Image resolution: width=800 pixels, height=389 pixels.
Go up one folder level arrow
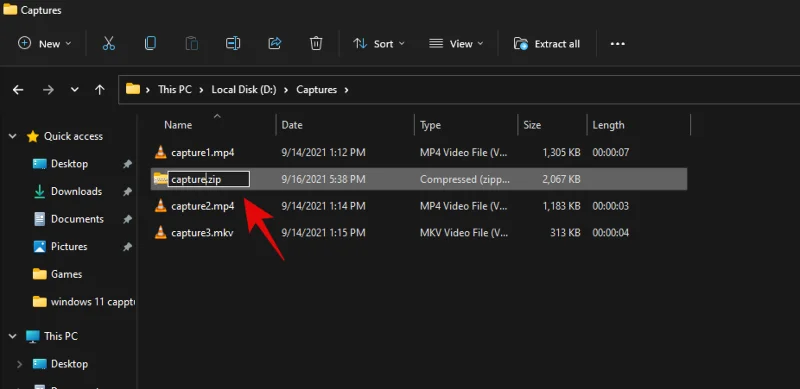(x=99, y=90)
